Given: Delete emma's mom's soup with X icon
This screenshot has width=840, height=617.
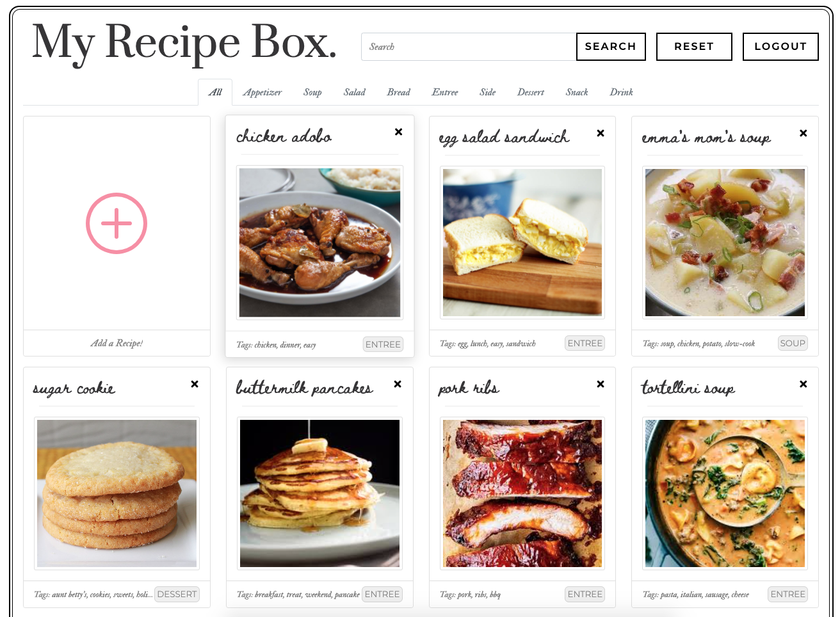Looking at the screenshot, I should [x=803, y=133].
